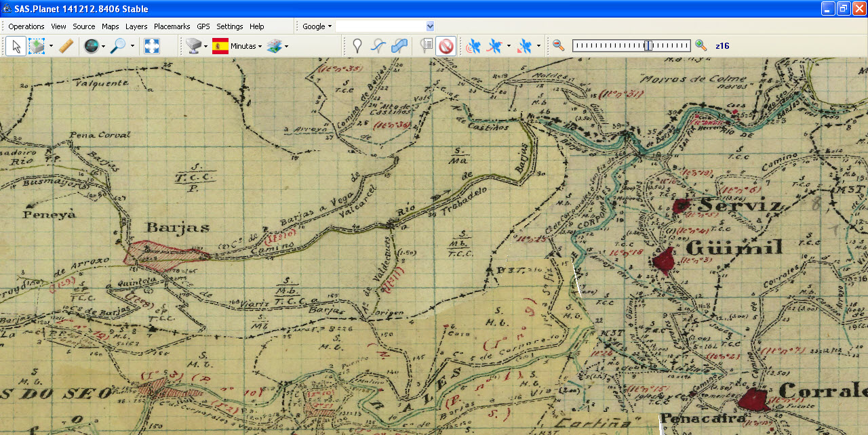The height and width of the screenshot is (435, 868).
Task: Open the Source menu
Action: 84,26
